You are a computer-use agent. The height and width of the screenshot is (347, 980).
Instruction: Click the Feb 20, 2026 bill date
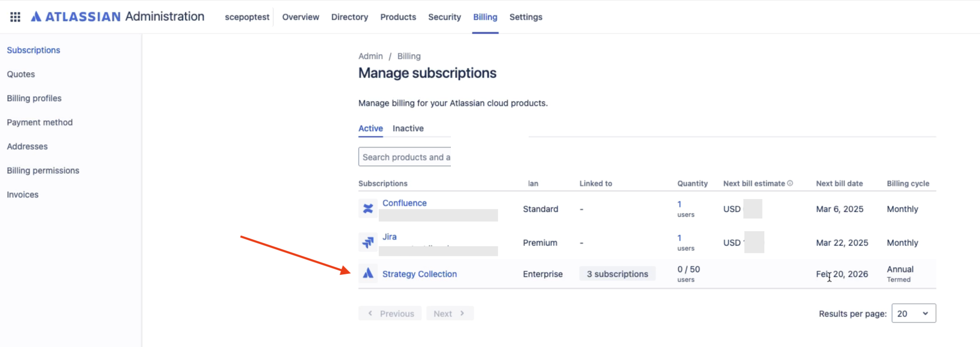coord(842,274)
